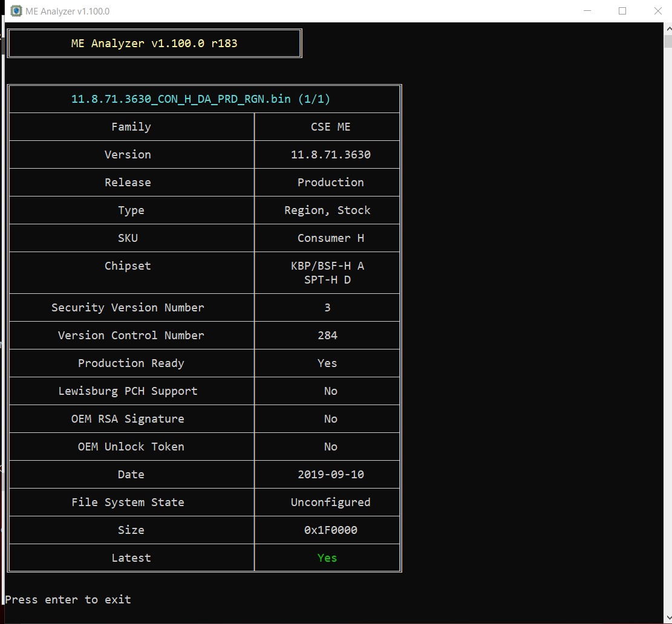Click the ME Analyzer app icon in title bar
This screenshot has width=672, height=624.
point(16,11)
